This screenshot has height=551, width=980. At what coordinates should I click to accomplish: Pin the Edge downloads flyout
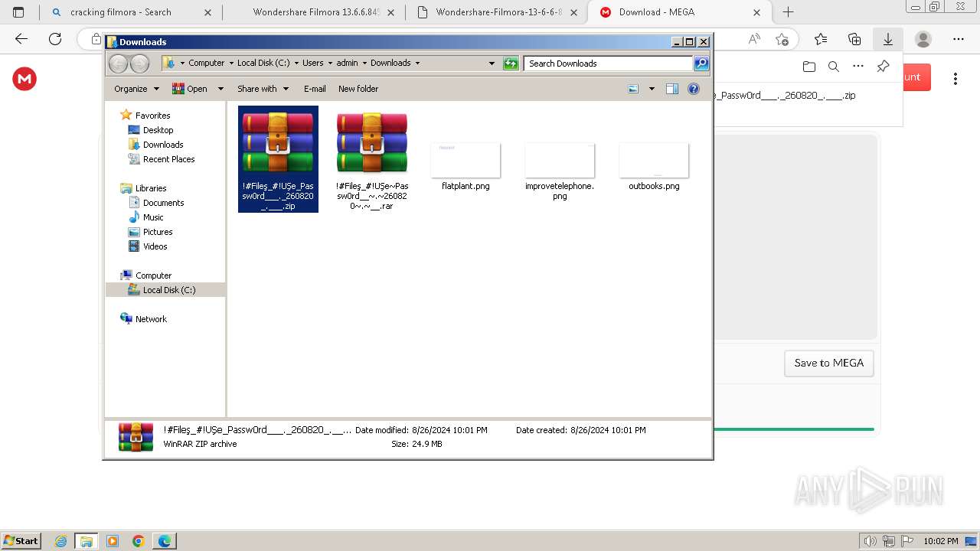tap(883, 67)
